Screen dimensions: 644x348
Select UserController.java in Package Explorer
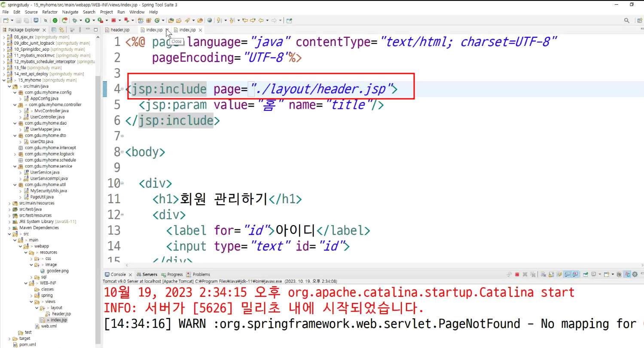[x=47, y=117]
